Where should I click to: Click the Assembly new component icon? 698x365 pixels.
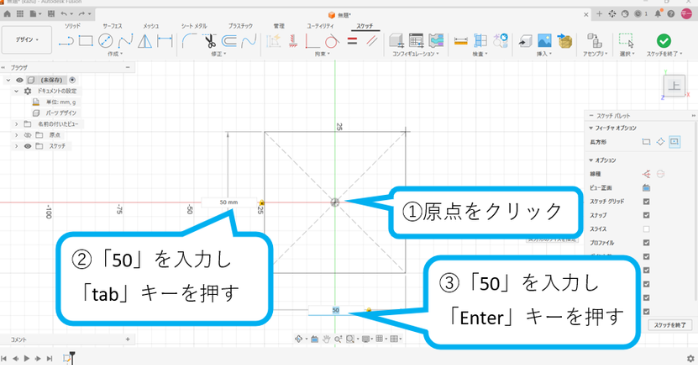click(x=594, y=41)
